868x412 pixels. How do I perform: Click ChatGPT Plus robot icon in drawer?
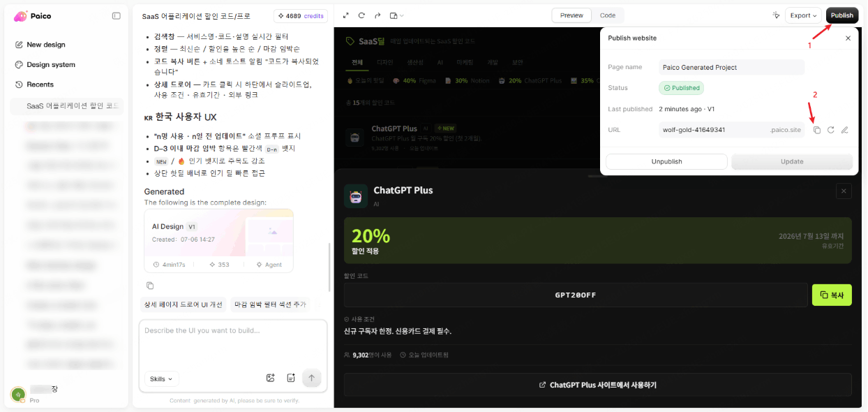pos(356,196)
